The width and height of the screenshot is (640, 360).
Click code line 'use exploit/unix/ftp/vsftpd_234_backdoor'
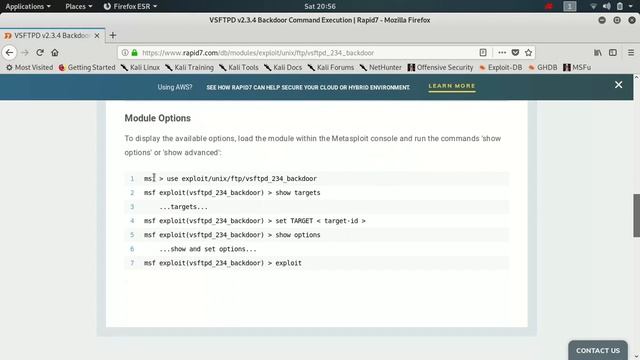(230, 178)
